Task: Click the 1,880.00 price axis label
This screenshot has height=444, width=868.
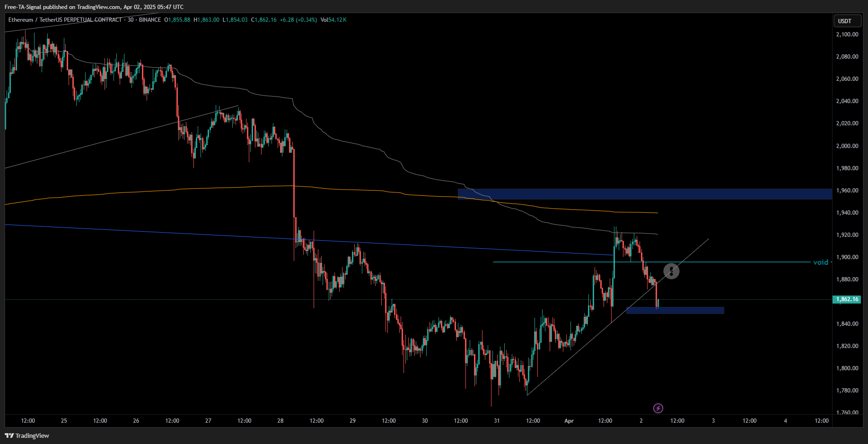Action: [847, 279]
